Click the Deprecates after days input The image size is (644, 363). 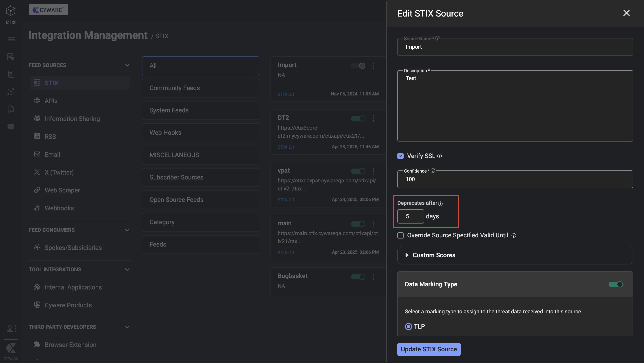[x=411, y=216]
